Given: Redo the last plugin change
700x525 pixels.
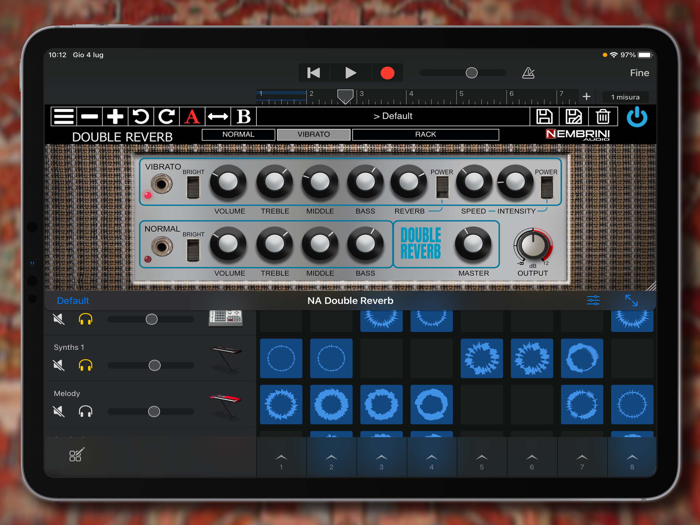Looking at the screenshot, I should 166,117.
